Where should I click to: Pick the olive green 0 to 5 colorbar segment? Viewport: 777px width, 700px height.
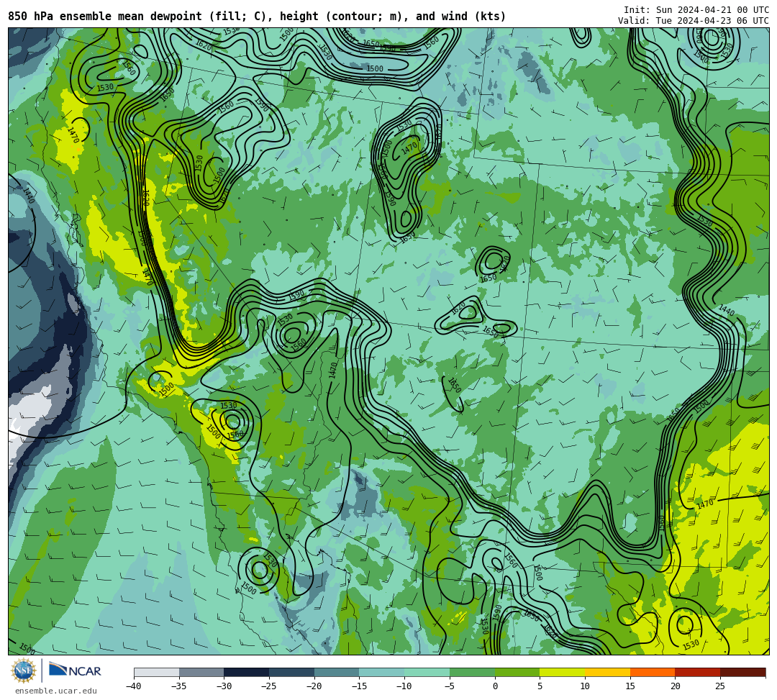(x=517, y=672)
